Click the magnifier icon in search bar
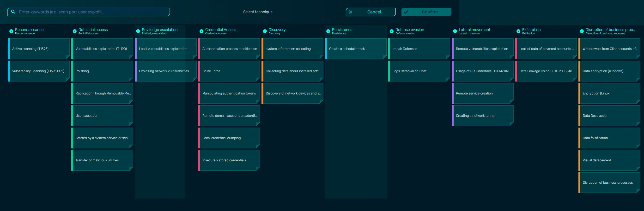The height and width of the screenshot is (211, 644). (x=13, y=12)
